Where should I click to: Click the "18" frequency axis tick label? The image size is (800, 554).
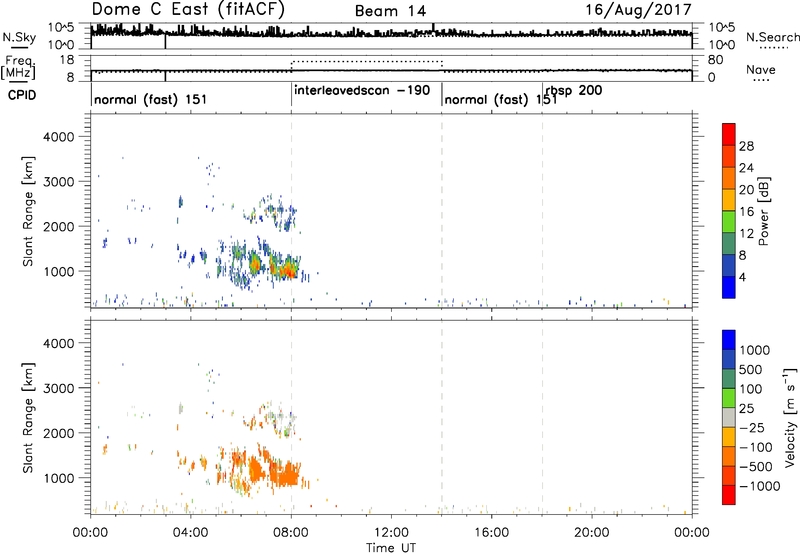[67, 60]
